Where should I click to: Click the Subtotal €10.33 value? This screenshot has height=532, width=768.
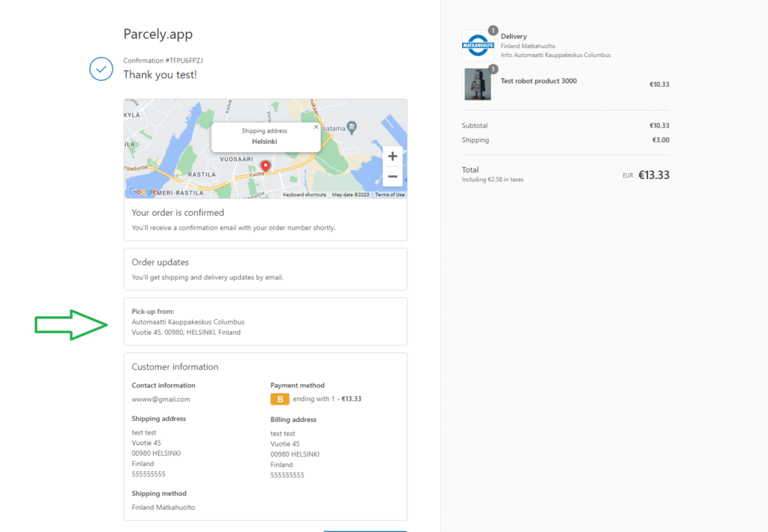click(x=659, y=126)
